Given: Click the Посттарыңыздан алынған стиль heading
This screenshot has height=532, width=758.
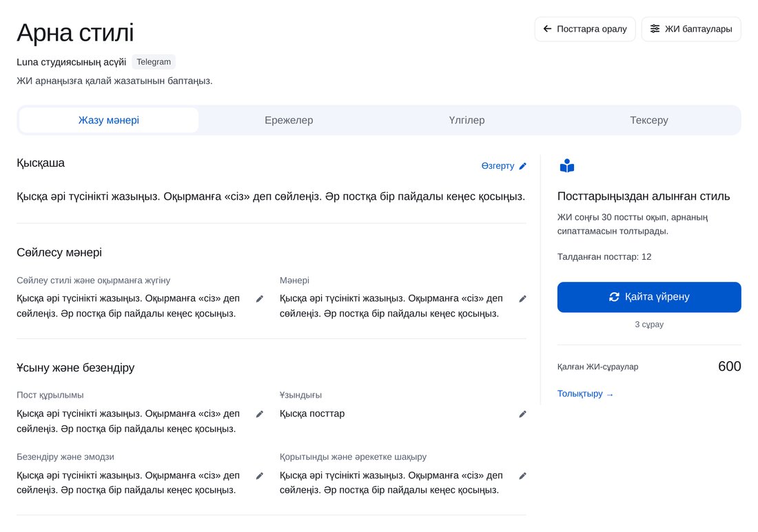Looking at the screenshot, I should click(644, 196).
